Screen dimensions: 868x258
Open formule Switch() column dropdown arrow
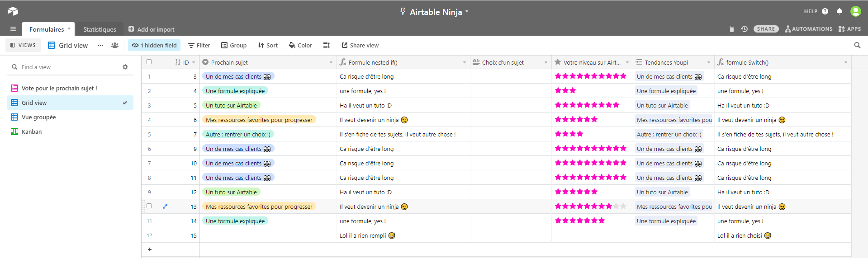845,62
